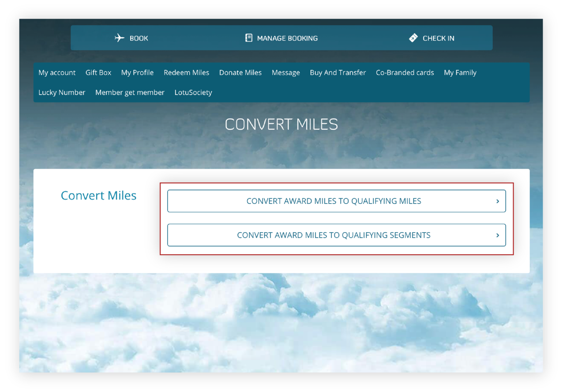The image size is (563, 392).
Task: Navigate to My Family section
Action: coord(460,72)
